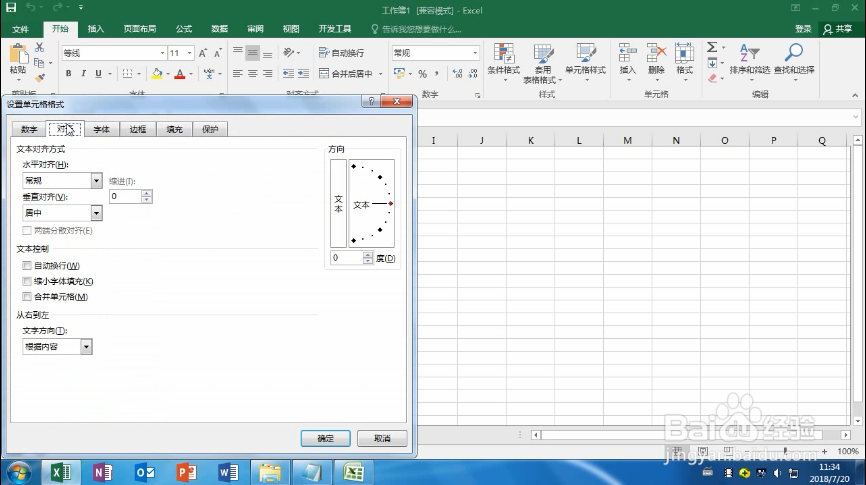Image resolution: width=866 pixels, height=485 pixels.
Task: Click the Paste icon in the ribbon
Action: [18, 54]
